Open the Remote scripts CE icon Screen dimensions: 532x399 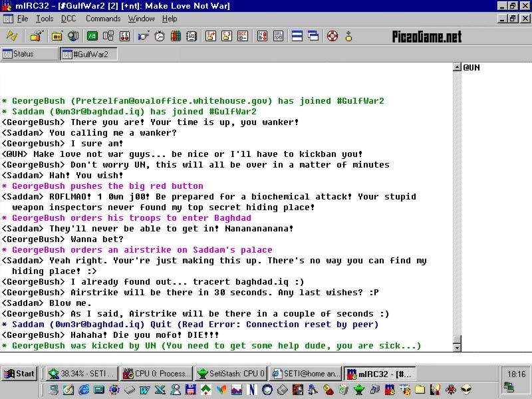point(124,36)
